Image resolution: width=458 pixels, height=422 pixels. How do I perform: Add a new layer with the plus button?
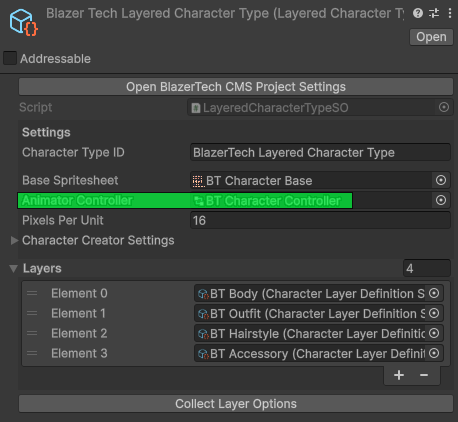pyautogui.click(x=399, y=375)
